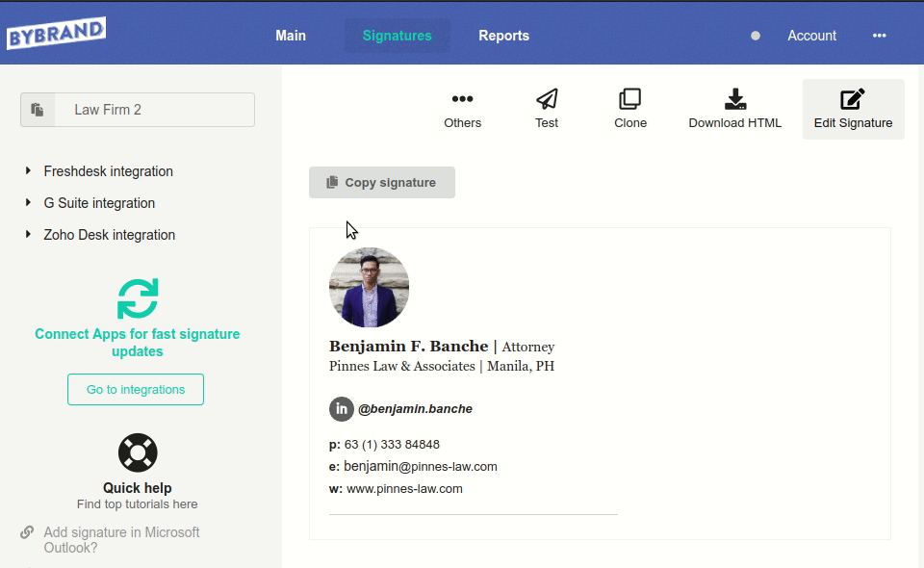Click Pinnes Law & Associates text
Screen dimensions: 924x568
point(402,367)
